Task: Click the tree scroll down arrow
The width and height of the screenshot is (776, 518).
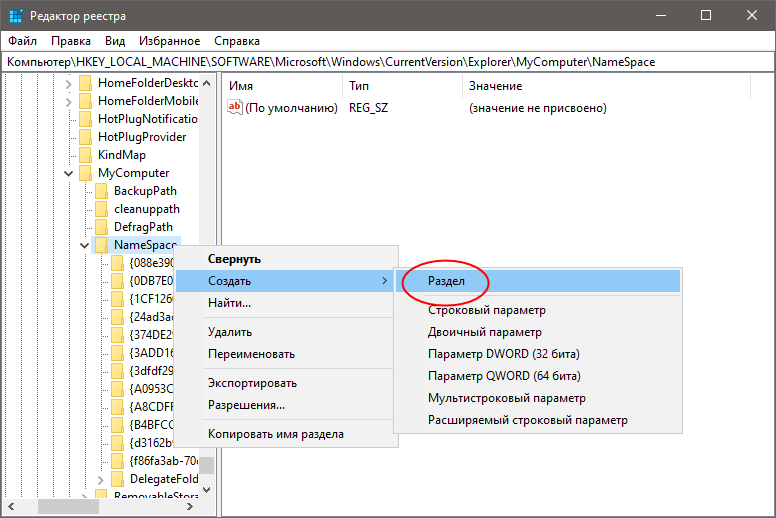Action: point(207,490)
